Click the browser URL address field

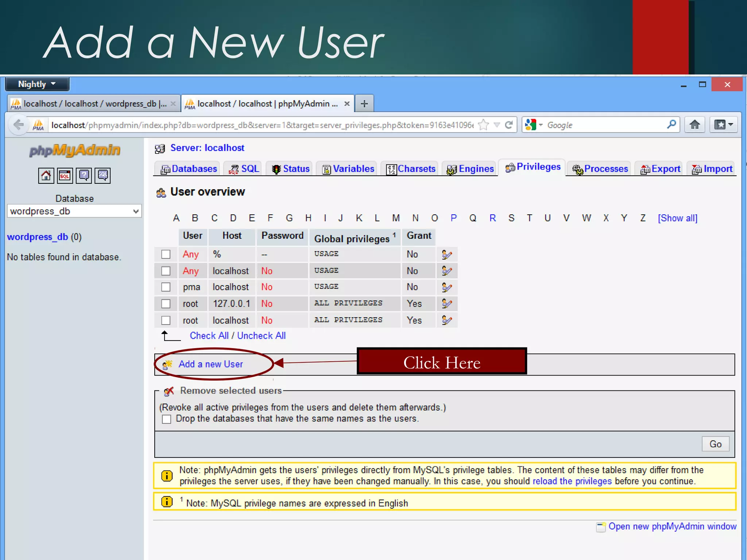[x=262, y=125]
